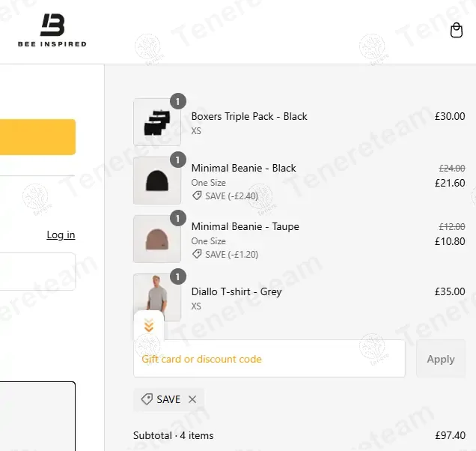Click the SAVE tag icon under Taupe Beanie
This screenshot has height=451, width=476.
tap(197, 254)
